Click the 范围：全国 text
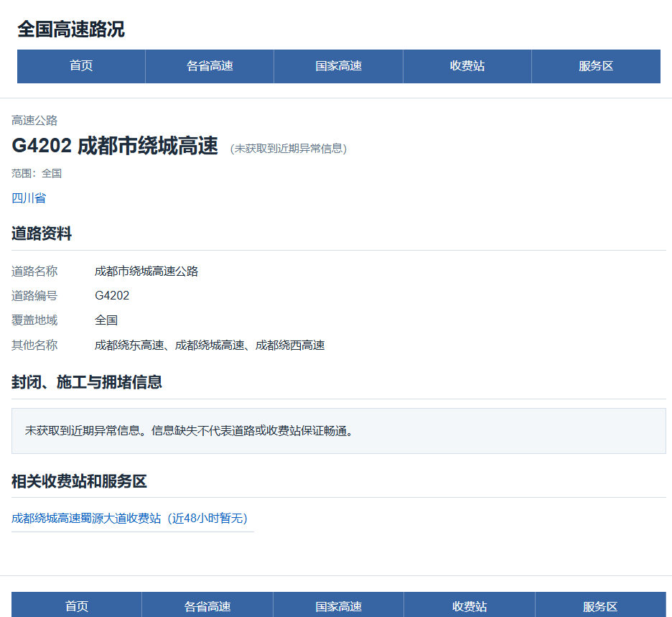The width and height of the screenshot is (672, 617). [37, 173]
